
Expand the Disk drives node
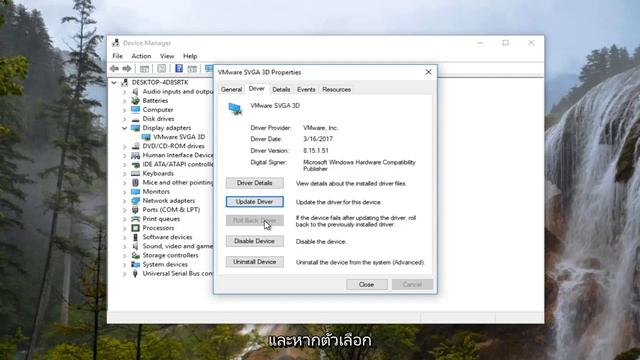(x=124, y=119)
